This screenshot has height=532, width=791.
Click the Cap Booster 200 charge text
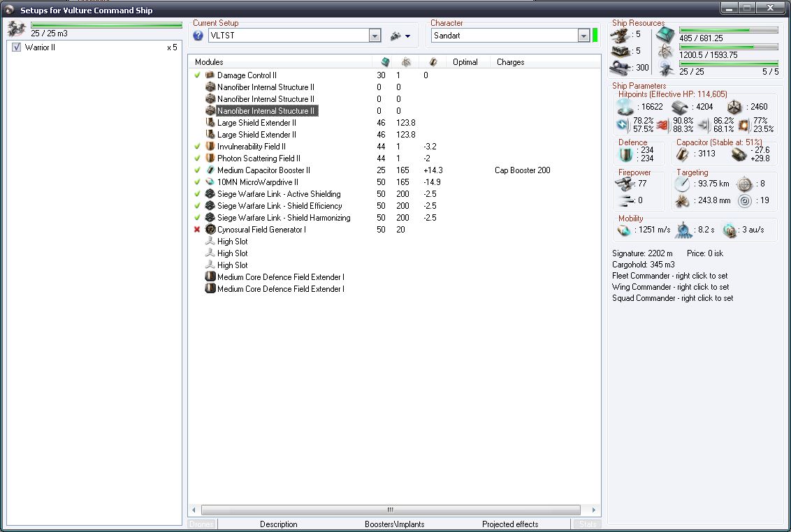(x=522, y=170)
